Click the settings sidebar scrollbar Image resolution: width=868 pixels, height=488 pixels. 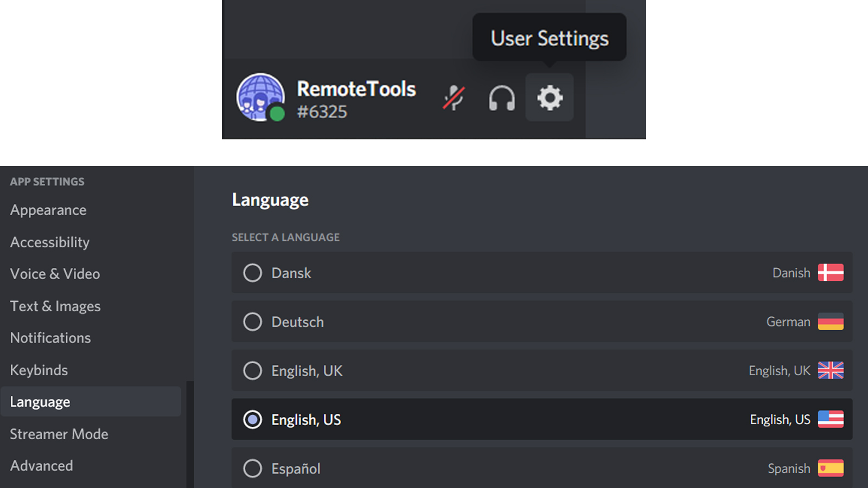point(190,434)
